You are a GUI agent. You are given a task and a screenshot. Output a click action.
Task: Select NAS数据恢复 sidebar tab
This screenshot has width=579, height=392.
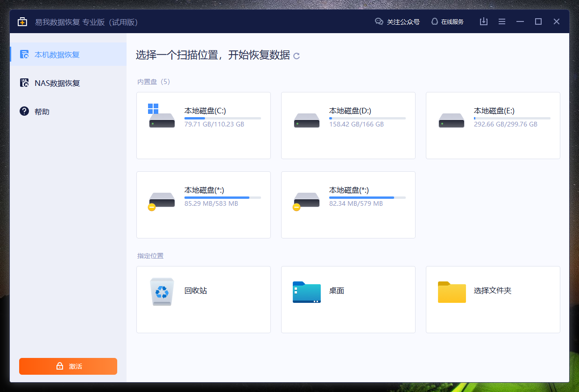68,83
